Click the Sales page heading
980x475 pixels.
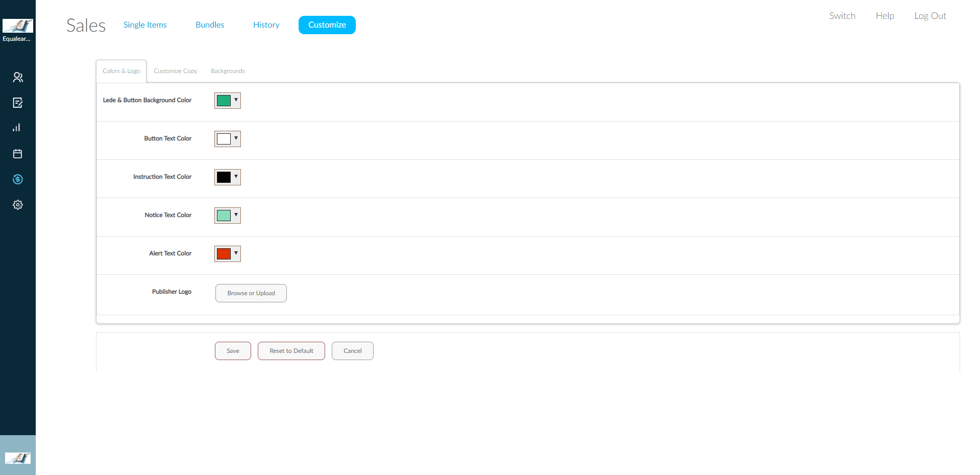point(86,25)
